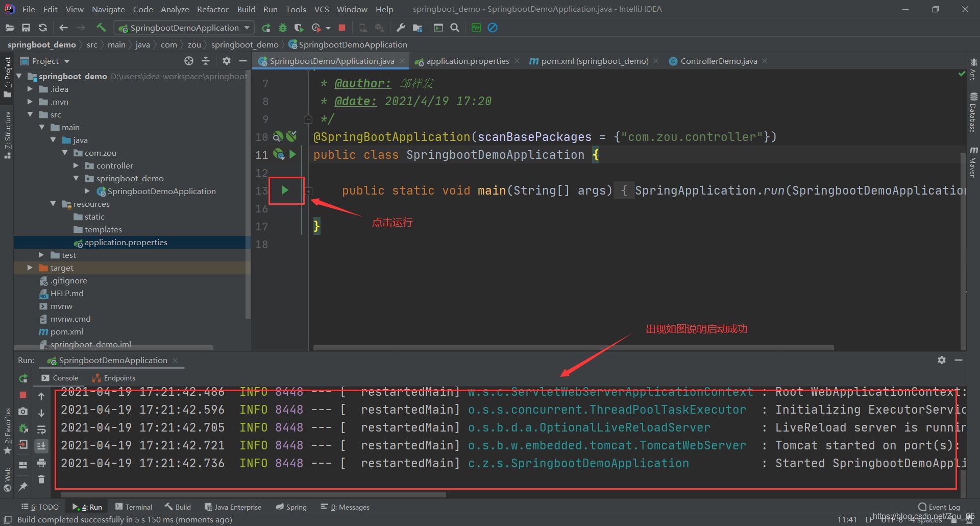
Task: Open Settings via the wrench icon
Action: click(x=401, y=28)
